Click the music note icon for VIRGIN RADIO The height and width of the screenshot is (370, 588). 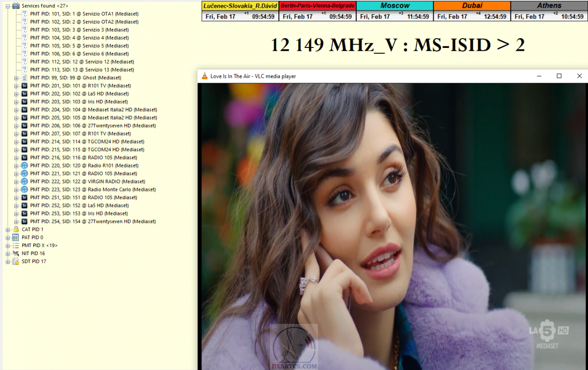[24, 182]
